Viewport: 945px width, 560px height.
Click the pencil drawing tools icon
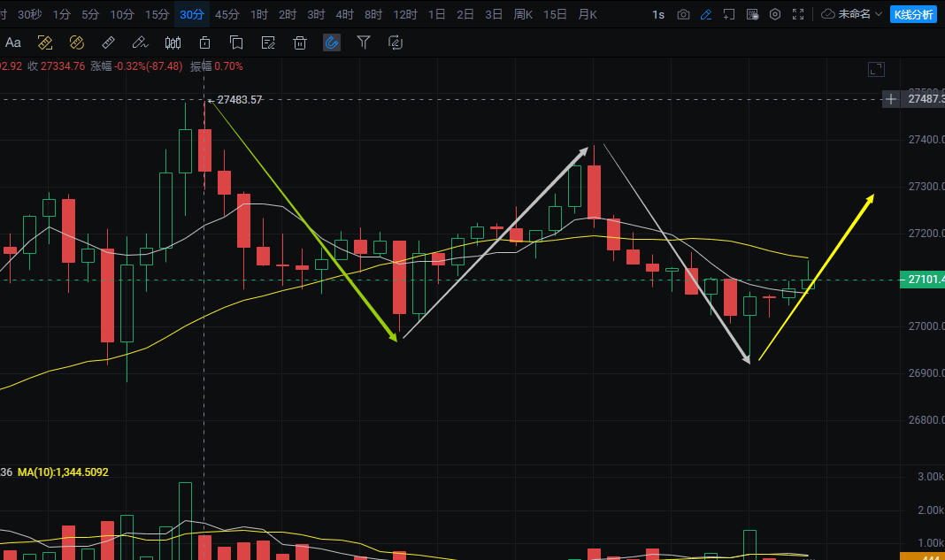point(705,14)
